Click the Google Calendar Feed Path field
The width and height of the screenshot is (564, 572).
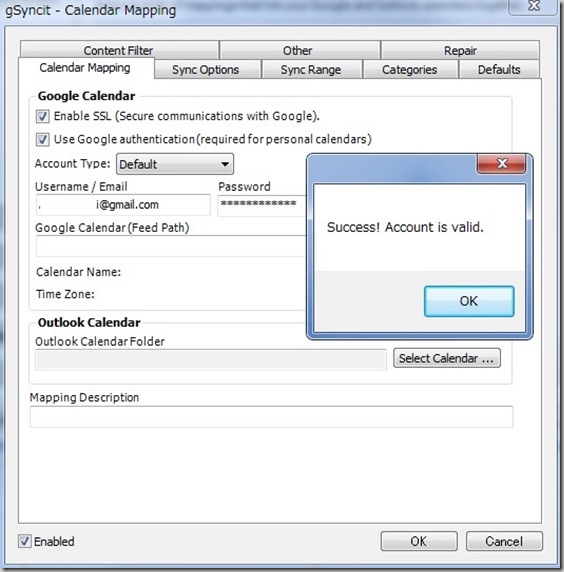click(x=171, y=246)
